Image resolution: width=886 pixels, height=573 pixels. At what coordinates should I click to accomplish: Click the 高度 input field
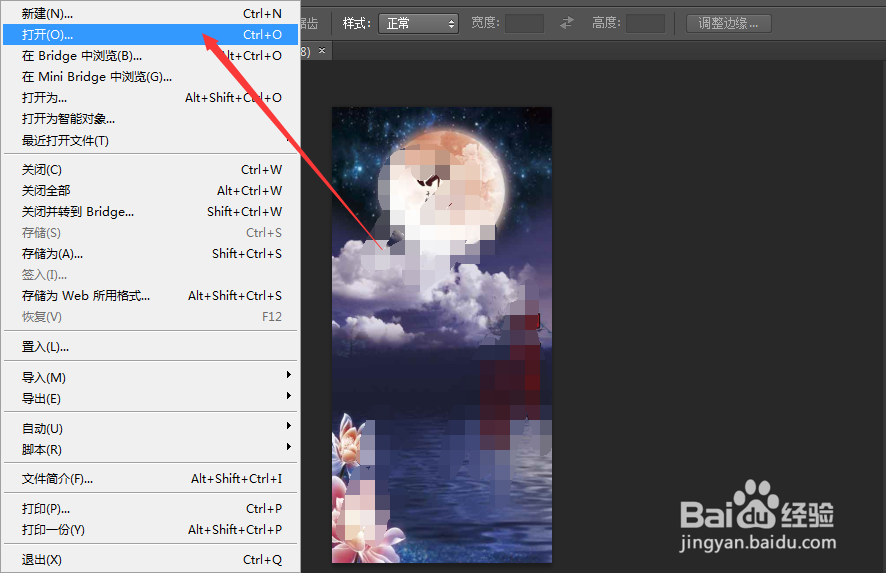tap(645, 24)
